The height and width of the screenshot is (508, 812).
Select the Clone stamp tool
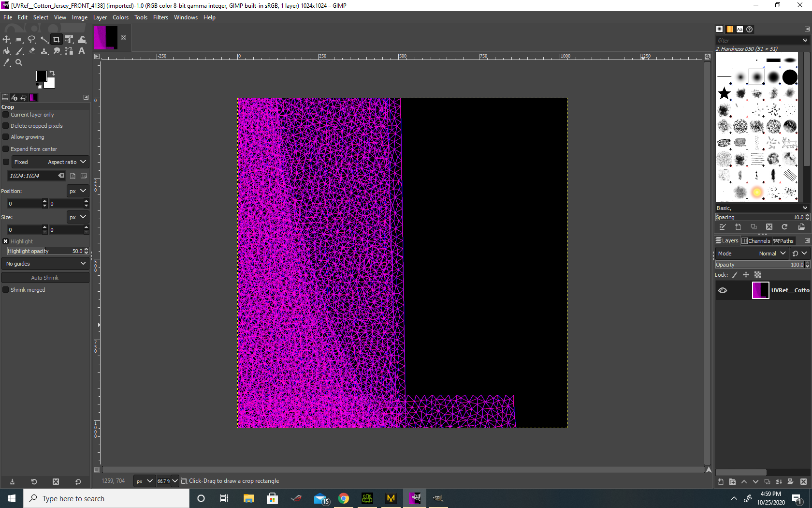(x=44, y=51)
